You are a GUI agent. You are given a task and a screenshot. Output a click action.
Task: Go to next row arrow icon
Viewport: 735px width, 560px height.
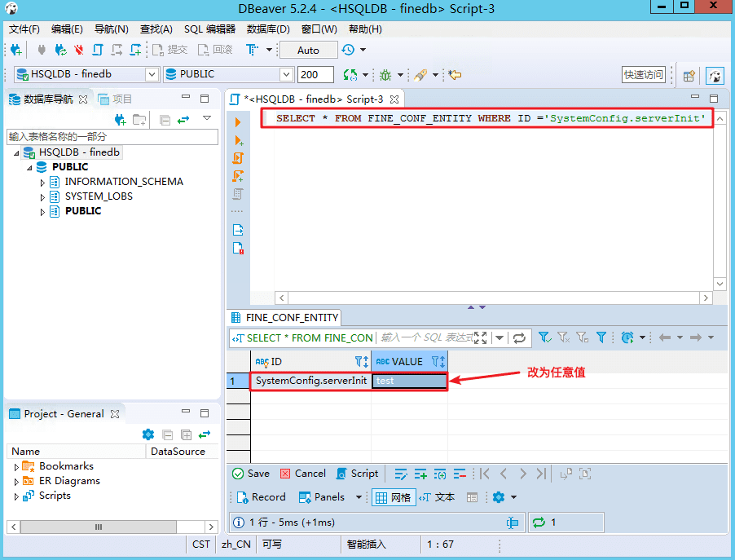click(522, 474)
